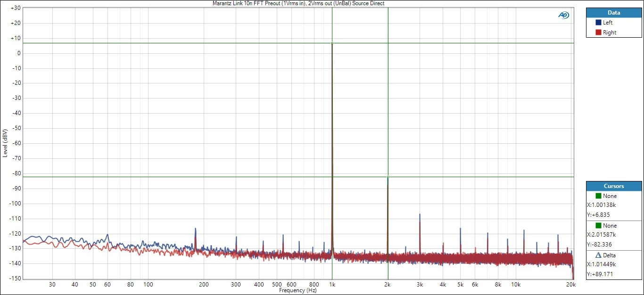Click the first cursor's green square icon
644x295 pixels.
point(598,196)
